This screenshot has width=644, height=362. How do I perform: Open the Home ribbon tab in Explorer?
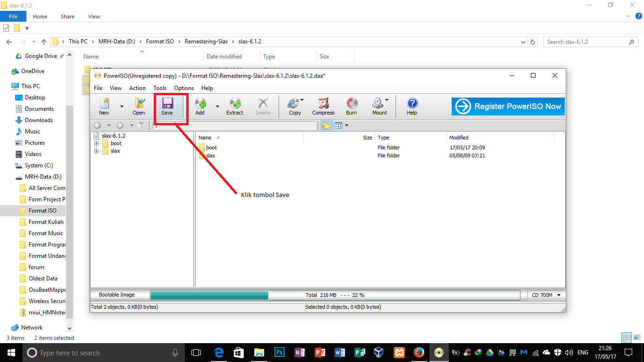pos(40,16)
